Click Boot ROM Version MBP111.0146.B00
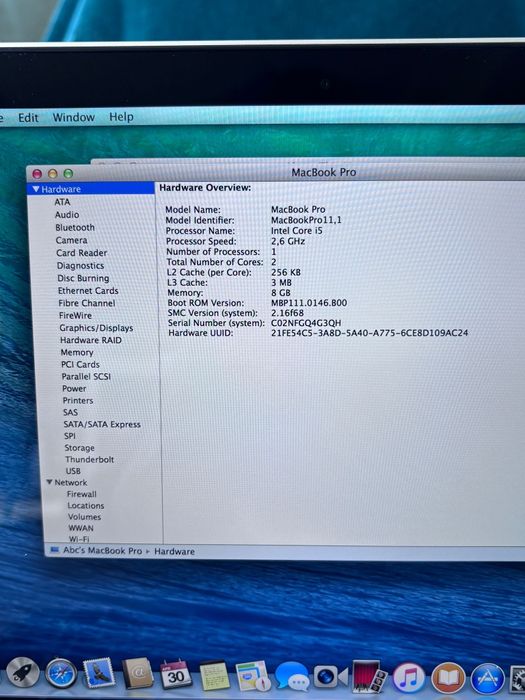 (309, 303)
